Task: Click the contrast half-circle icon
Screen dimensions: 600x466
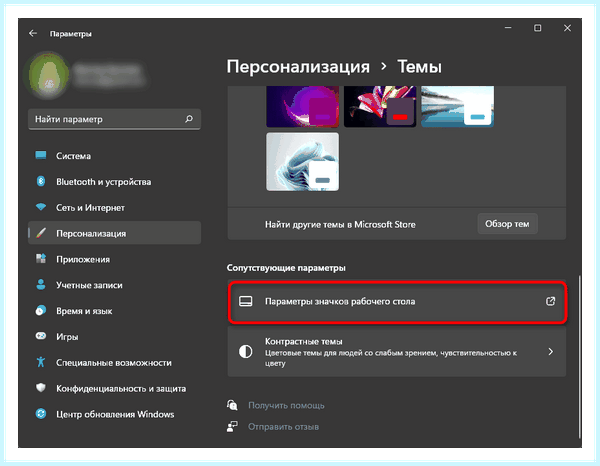Action: [x=246, y=352]
